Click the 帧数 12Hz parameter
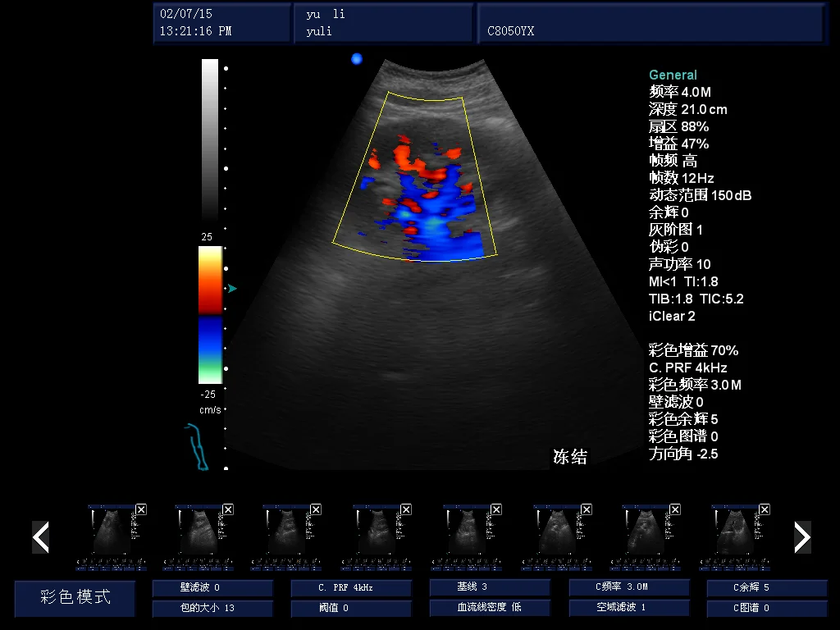 (x=682, y=178)
